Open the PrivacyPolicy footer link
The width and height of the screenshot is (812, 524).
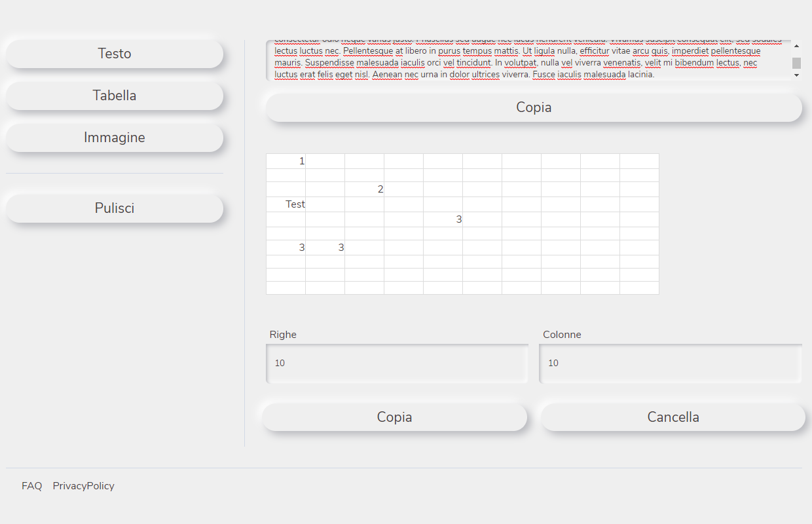point(84,486)
